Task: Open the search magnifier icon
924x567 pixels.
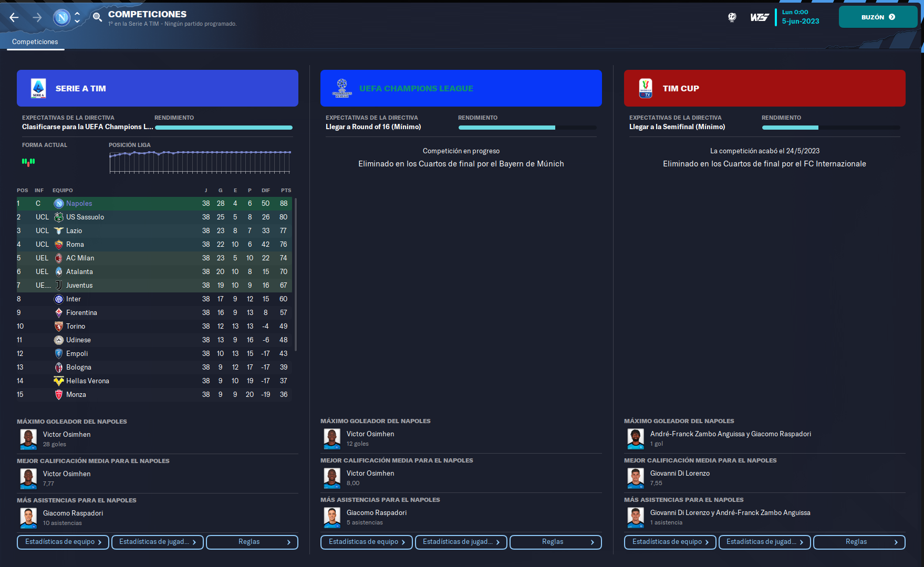Action: [x=97, y=17]
